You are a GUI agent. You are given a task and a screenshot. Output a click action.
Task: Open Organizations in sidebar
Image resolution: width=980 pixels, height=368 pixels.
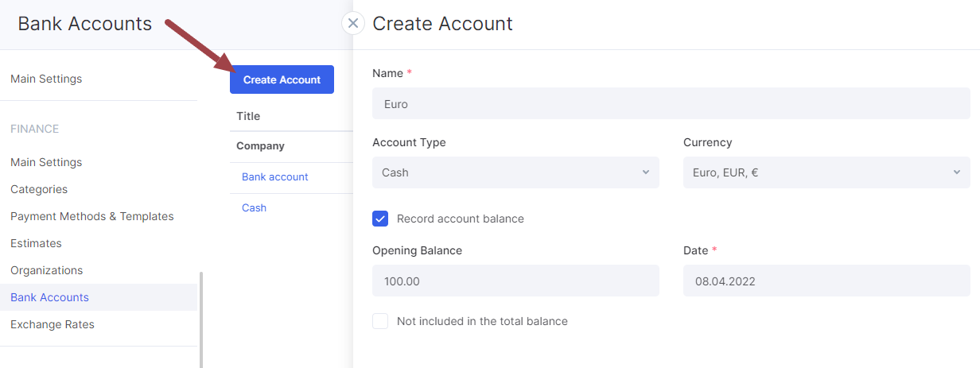pyautogui.click(x=47, y=270)
